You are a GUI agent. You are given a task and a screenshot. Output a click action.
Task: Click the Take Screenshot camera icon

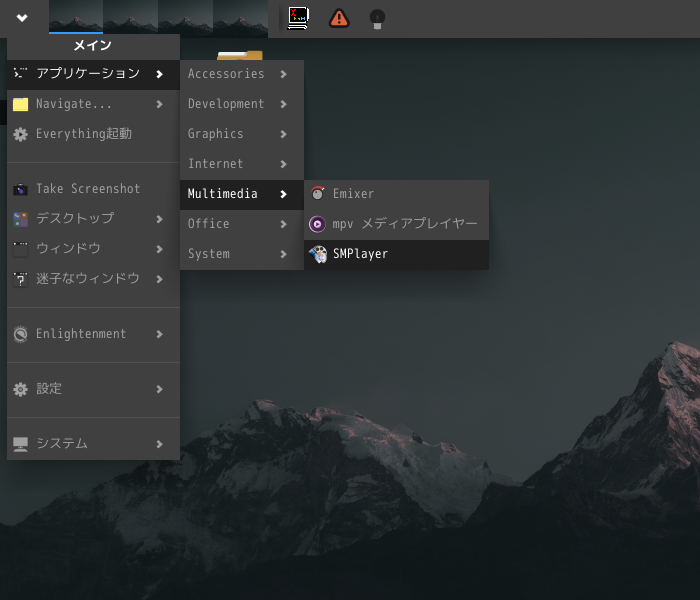click(x=20, y=189)
